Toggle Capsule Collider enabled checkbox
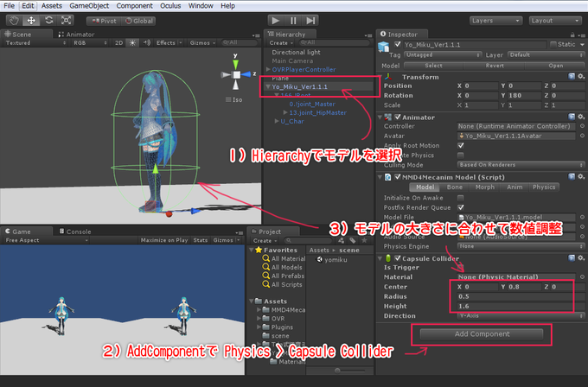Screen dimensions: 588x387 pos(398,258)
